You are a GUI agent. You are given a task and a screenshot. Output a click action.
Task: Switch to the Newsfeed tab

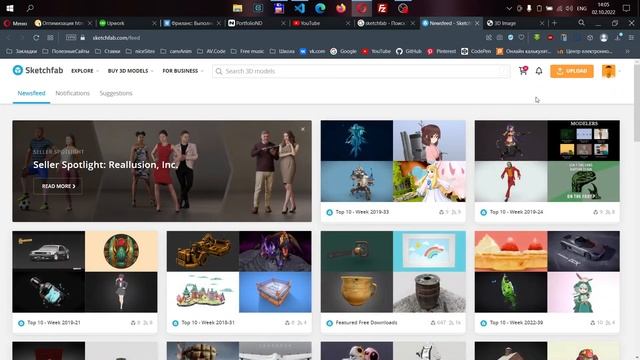(x=31, y=93)
